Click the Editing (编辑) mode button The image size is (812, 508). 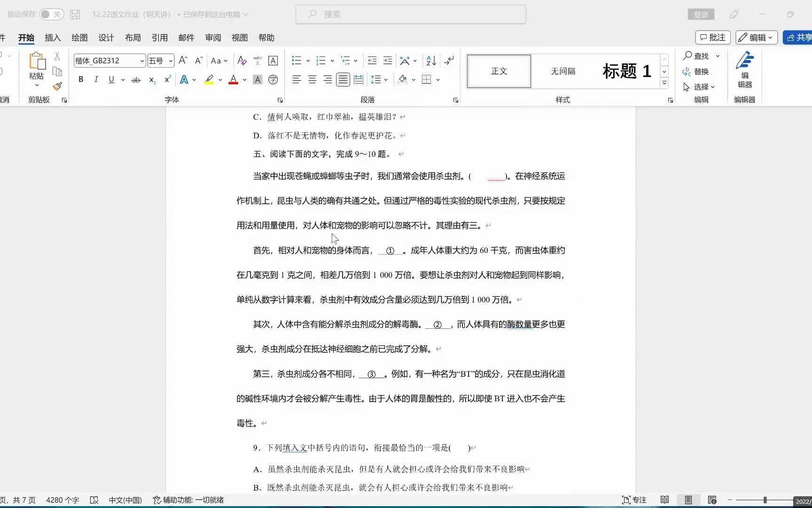tap(757, 38)
